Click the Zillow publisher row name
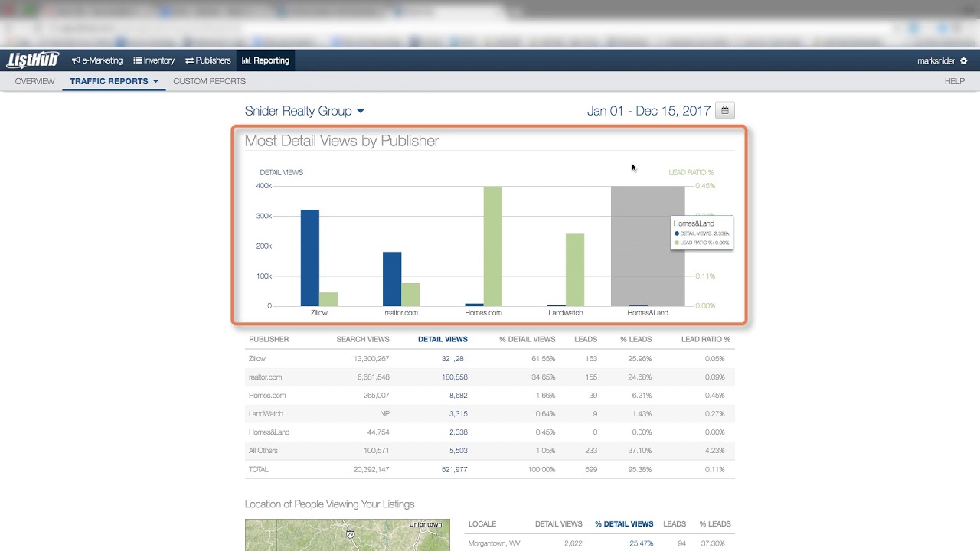Viewport: 980px width, 551px height. point(257,359)
